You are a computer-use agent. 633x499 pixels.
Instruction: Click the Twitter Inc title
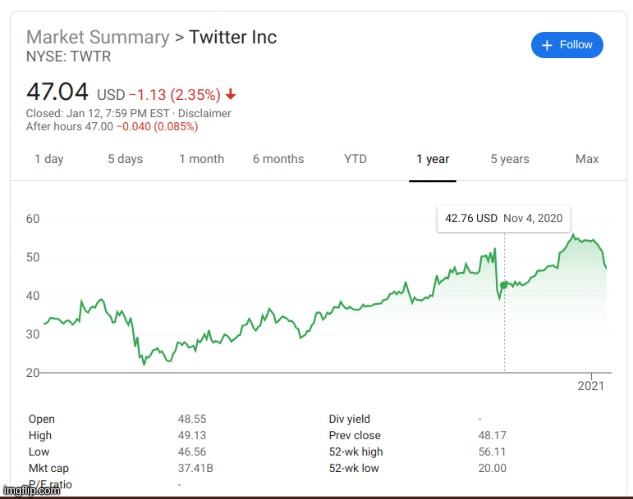(x=233, y=37)
